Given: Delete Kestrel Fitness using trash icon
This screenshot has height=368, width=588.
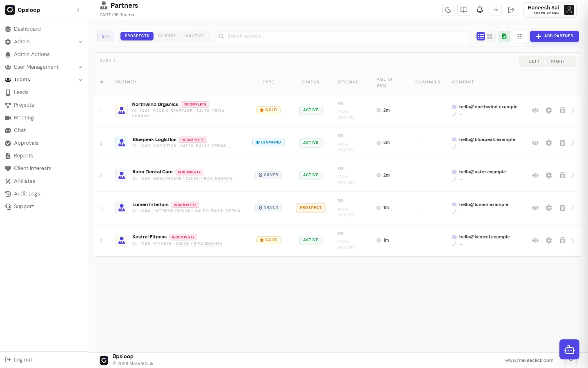Looking at the screenshot, I should (x=562, y=240).
